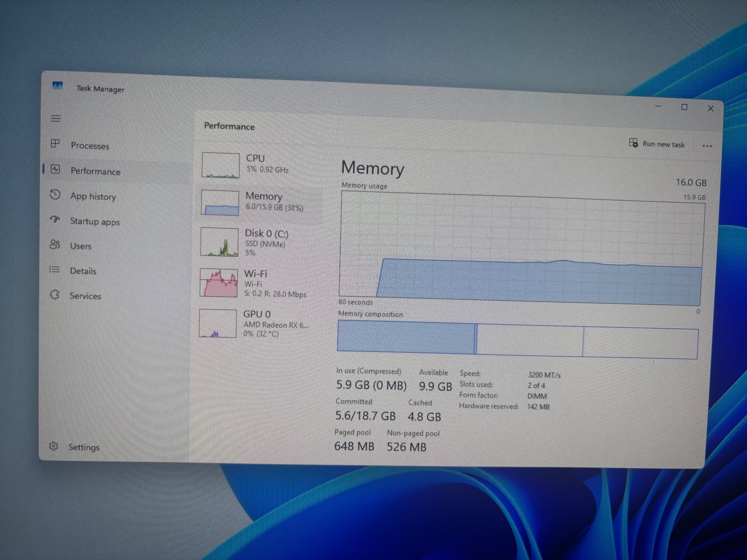Open the App history clock icon
This screenshot has width=747, height=560.
[x=55, y=194]
